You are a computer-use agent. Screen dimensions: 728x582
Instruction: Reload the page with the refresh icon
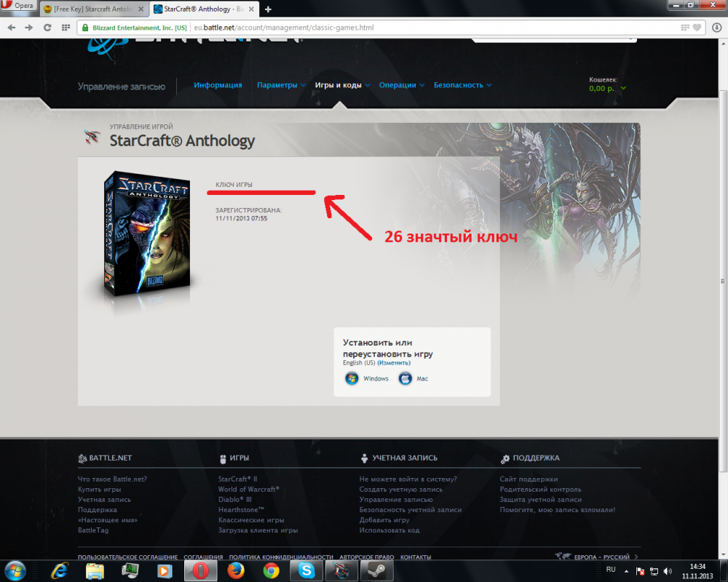47,28
